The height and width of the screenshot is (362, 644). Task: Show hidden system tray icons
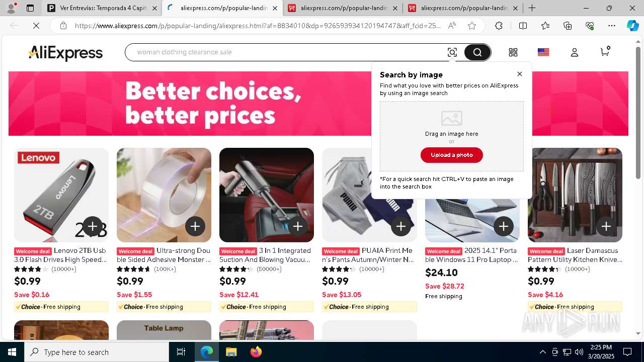(542, 352)
